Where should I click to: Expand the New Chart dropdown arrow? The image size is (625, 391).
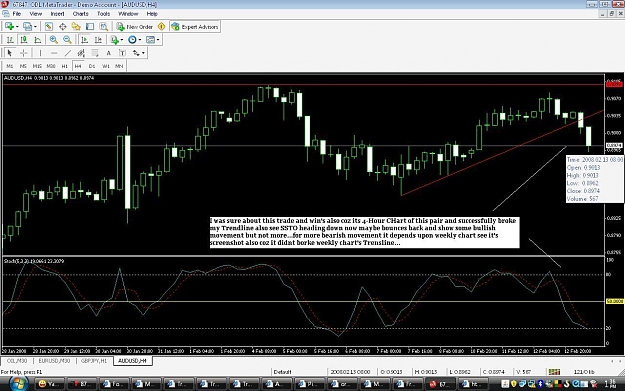click(x=17, y=27)
